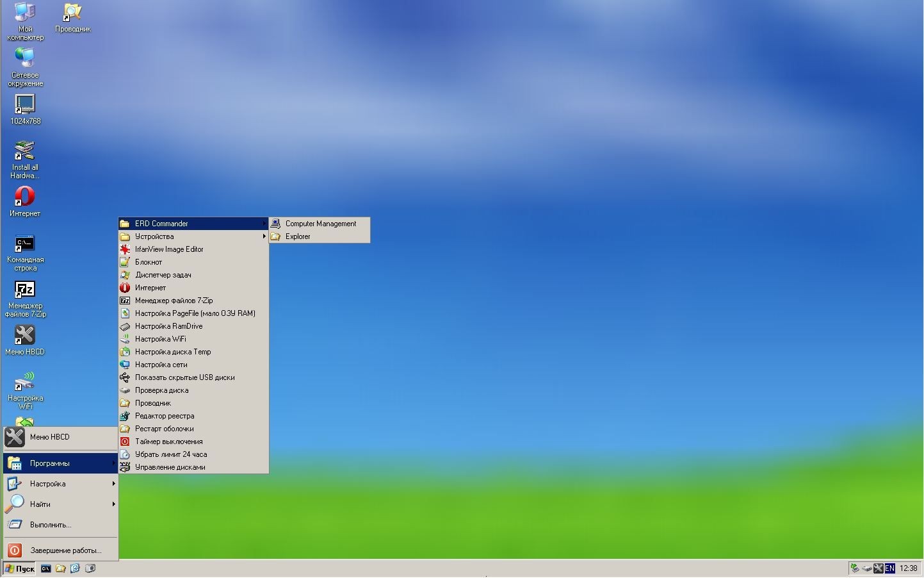Image resolution: width=924 pixels, height=578 pixels.
Task: Open Управление дисками
Action: point(193,467)
